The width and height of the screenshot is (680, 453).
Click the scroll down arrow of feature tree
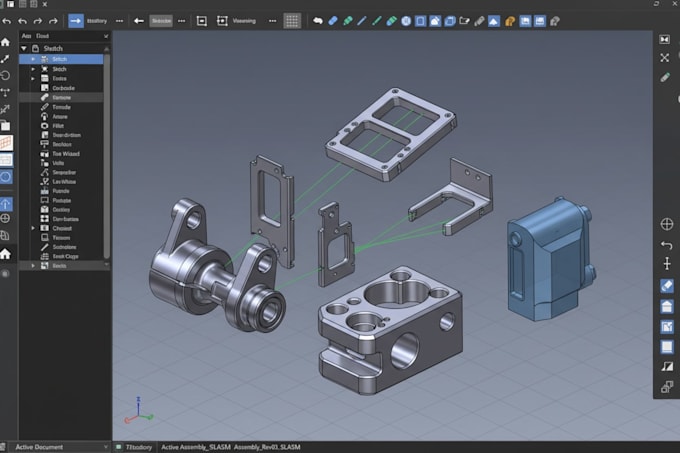click(x=107, y=264)
